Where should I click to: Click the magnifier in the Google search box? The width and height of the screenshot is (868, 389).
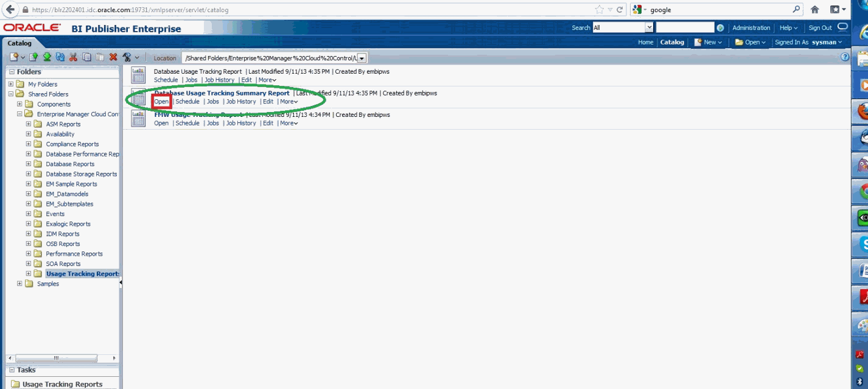pos(797,10)
